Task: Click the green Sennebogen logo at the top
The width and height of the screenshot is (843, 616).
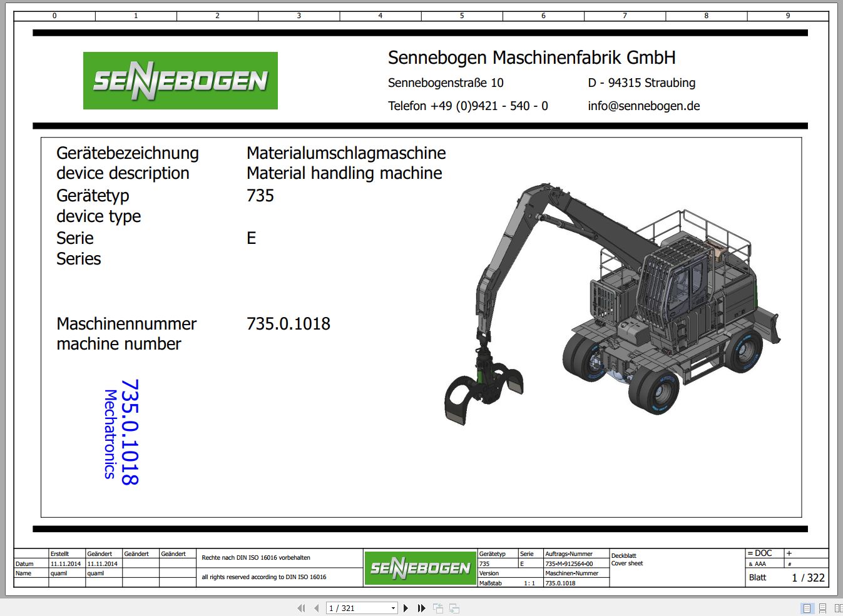Action: (x=180, y=80)
